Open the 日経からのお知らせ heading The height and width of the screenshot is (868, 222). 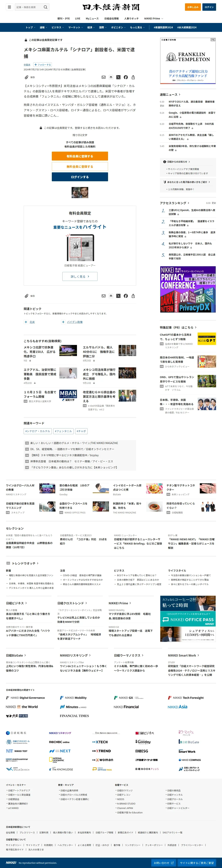(x=177, y=161)
